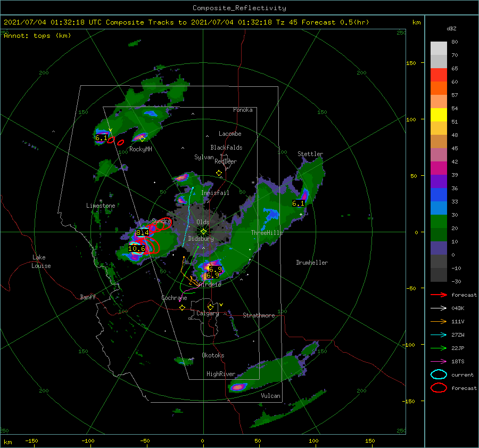This screenshot has width=479, height=448.
Task: Select the orange 111V track arrow
Action: pos(439,321)
